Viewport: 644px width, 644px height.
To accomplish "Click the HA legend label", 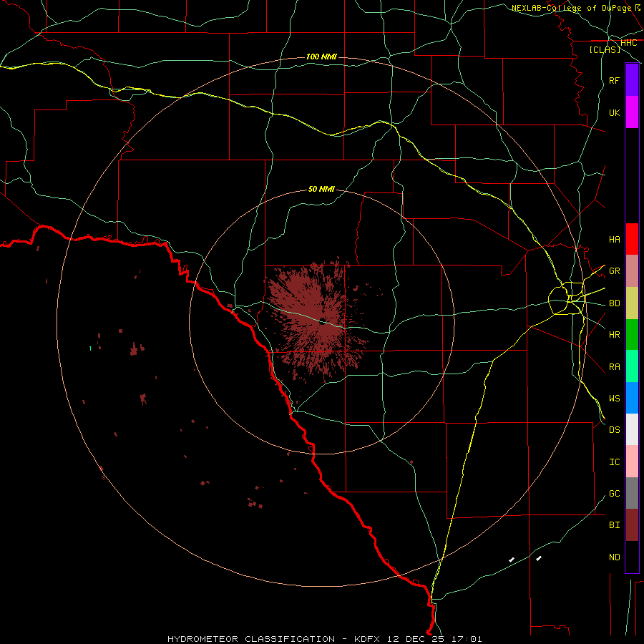I will 614,239.
